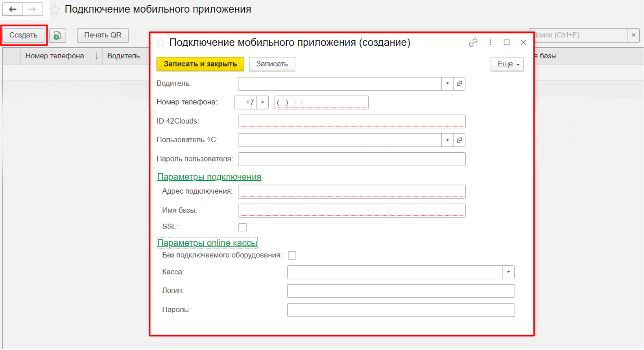This screenshot has width=644, height=350.
Task: Open the Пользователь 1С selection form icon
Action: (459, 140)
